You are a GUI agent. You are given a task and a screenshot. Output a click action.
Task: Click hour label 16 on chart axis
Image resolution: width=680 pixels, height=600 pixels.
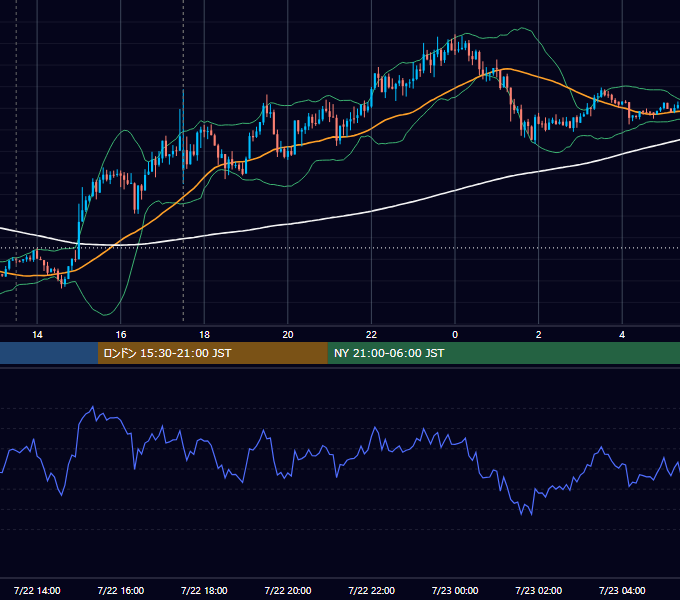point(121,335)
